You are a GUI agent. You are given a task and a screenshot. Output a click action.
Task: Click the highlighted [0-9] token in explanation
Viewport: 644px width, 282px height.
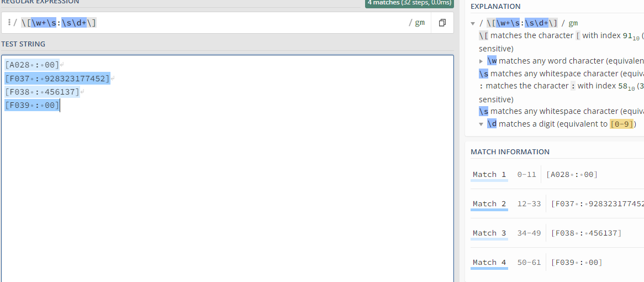621,124
